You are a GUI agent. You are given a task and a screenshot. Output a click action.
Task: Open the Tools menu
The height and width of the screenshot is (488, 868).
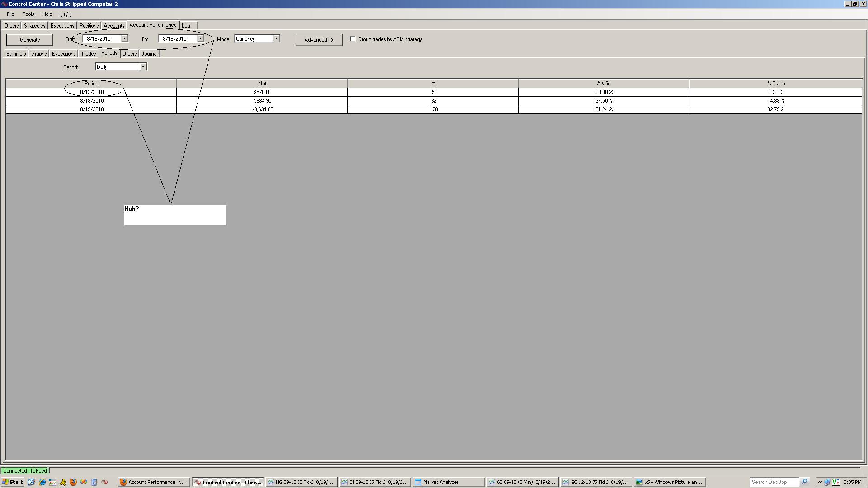click(x=28, y=14)
